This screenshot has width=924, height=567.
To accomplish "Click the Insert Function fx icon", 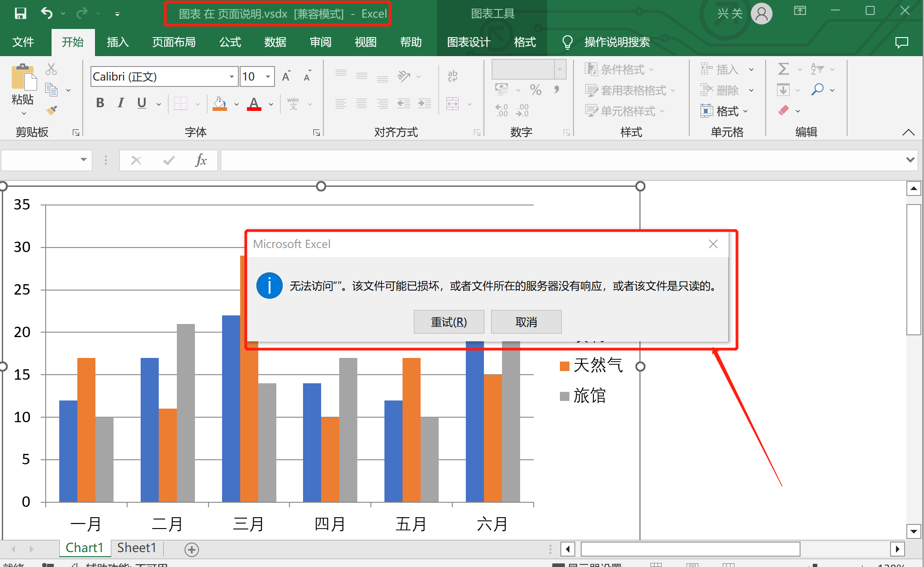I will pos(200,160).
